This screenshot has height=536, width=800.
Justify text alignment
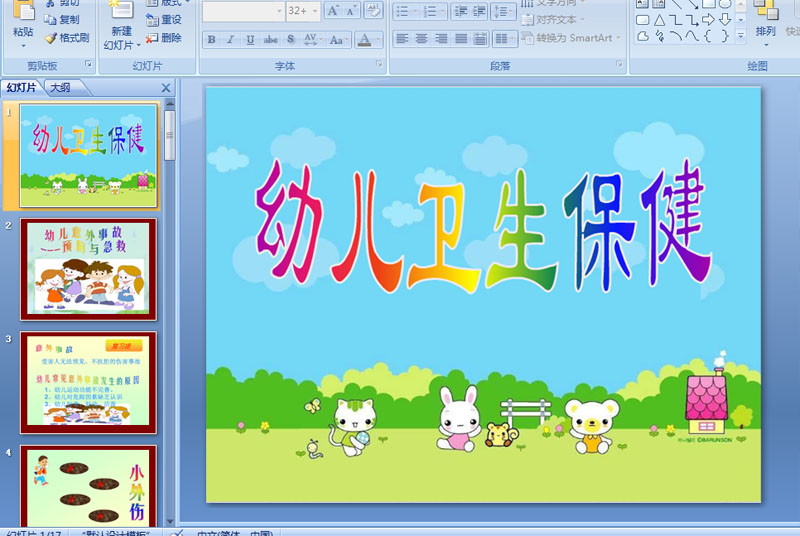tap(461, 39)
